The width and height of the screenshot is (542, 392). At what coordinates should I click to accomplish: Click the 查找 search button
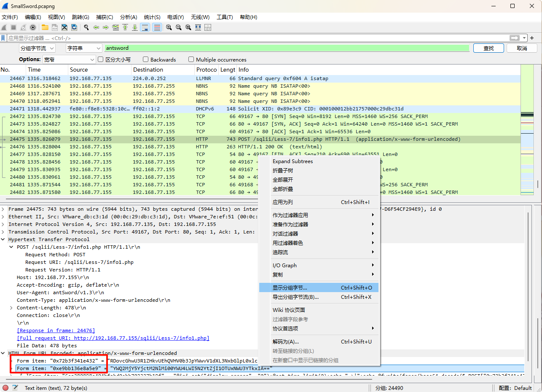click(x=488, y=48)
